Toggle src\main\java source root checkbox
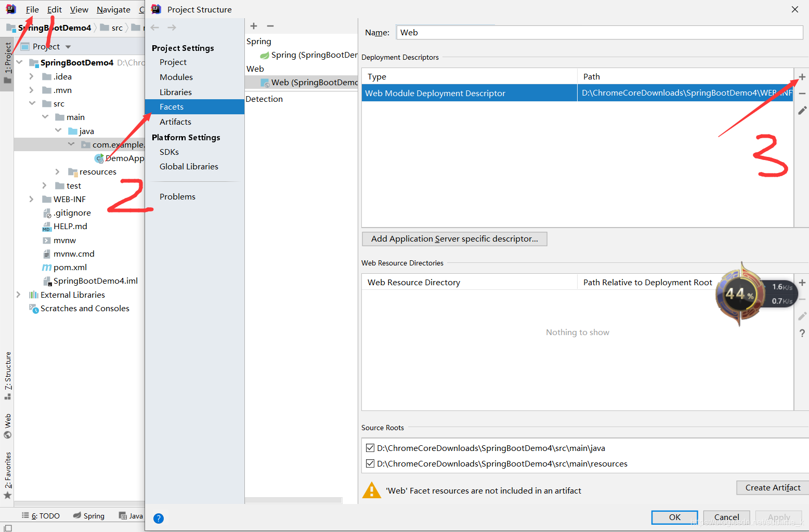Image resolution: width=809 pixels, height=532 pixels. point(370,448)
